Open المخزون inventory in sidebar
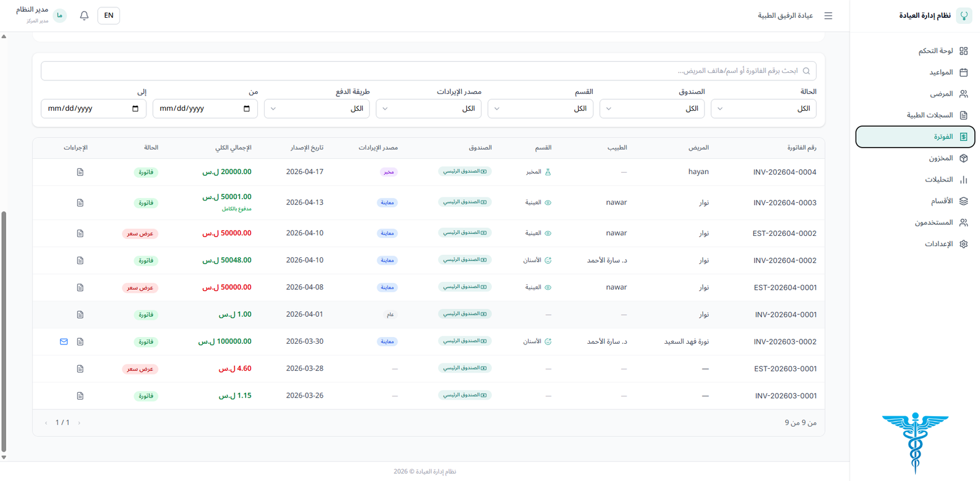The height and width of the screenshot is (481, 980). point(941,158)
